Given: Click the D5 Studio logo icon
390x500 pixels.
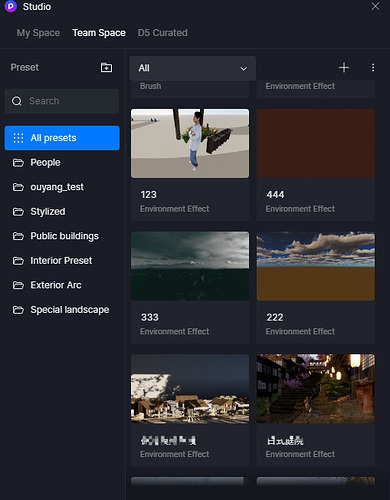Looking at the screenshot, I should pos(11,6).
